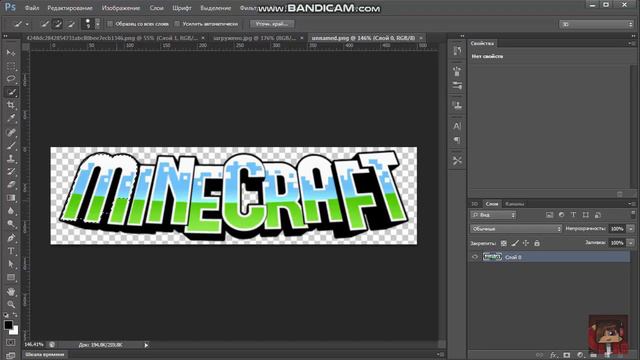The width and height of the screenshot is (640, 360).
Task: Switch to the Каналы tab
Action: click(x=515, y=204)
